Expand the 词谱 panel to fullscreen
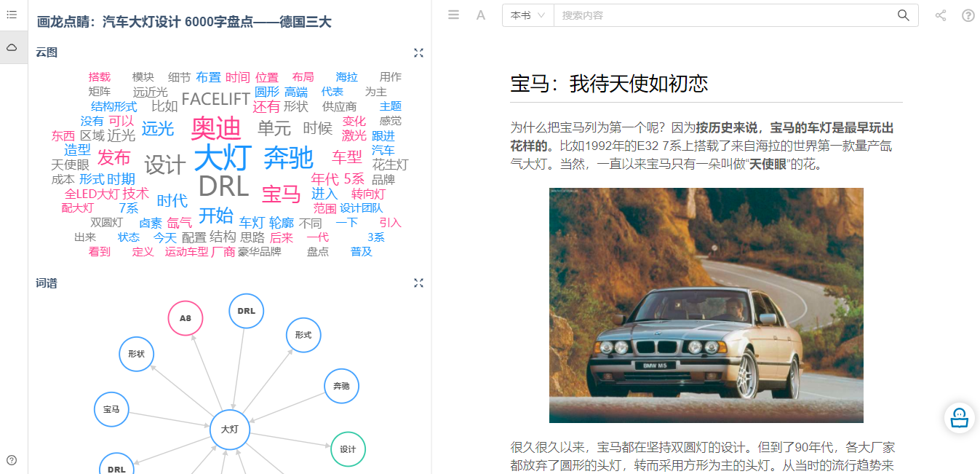Image resolution: width=980 pixels, height=474 pixels. pos(418,283)
